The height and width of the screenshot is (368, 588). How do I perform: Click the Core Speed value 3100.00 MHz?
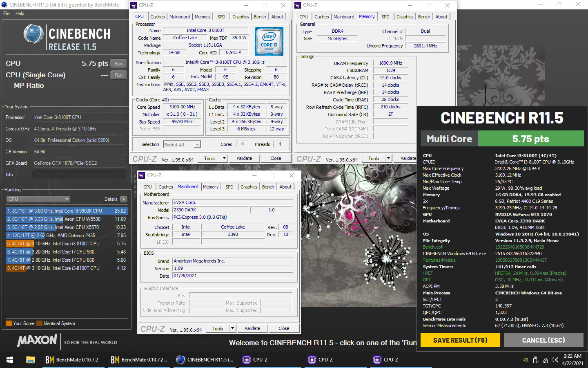click(182, 107)
